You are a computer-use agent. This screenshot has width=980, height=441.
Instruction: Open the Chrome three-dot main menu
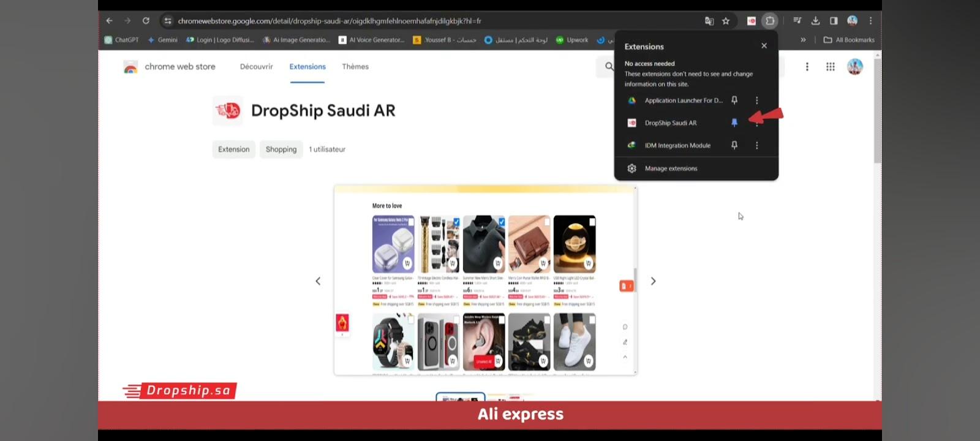(870, 21)
